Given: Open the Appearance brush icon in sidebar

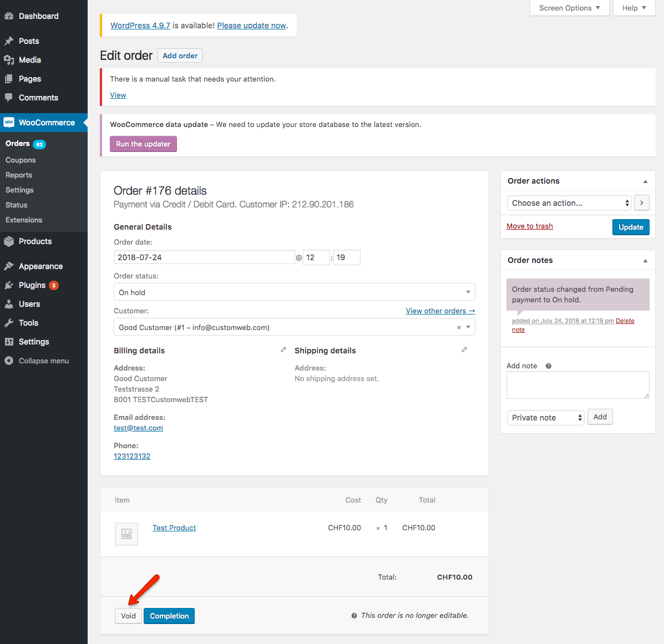Looking at the screenshot, I should (9, 266).
